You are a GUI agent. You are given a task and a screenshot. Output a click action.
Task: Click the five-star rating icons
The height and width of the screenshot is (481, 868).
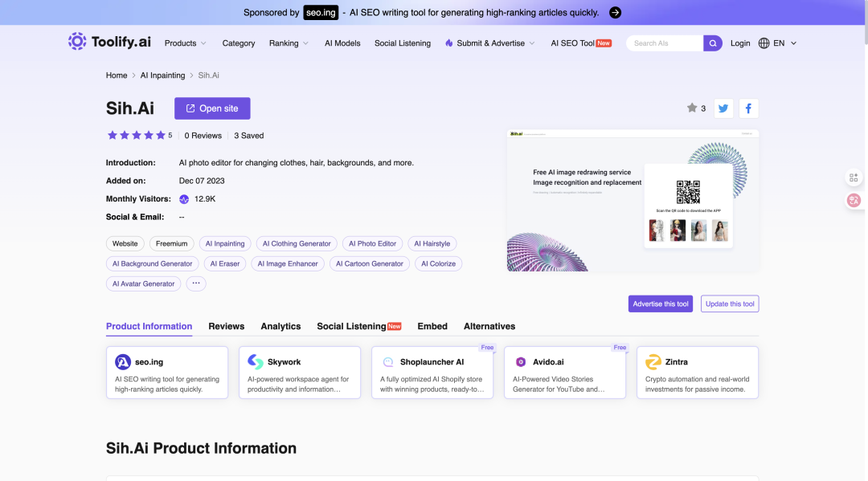pos(136,135)
